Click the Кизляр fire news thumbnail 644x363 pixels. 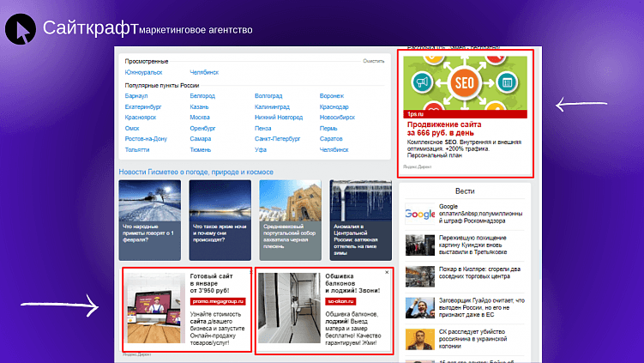coord(419,276)
